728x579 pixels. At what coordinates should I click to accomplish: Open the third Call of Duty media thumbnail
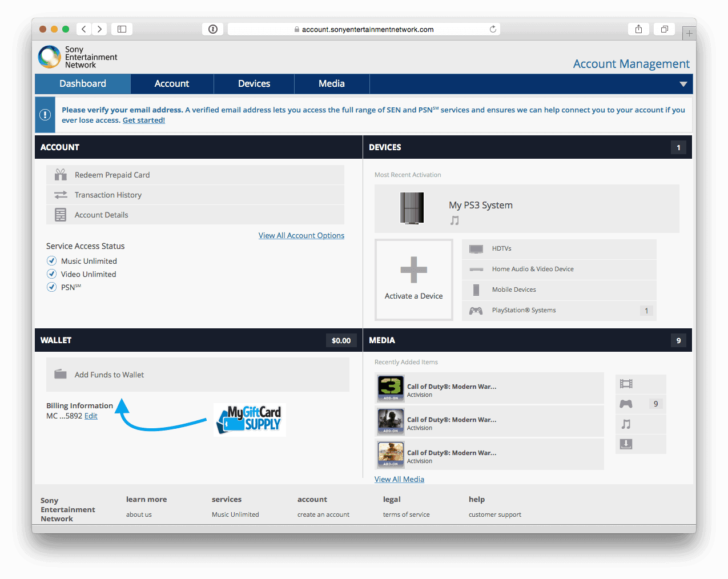tap(391, 455)
